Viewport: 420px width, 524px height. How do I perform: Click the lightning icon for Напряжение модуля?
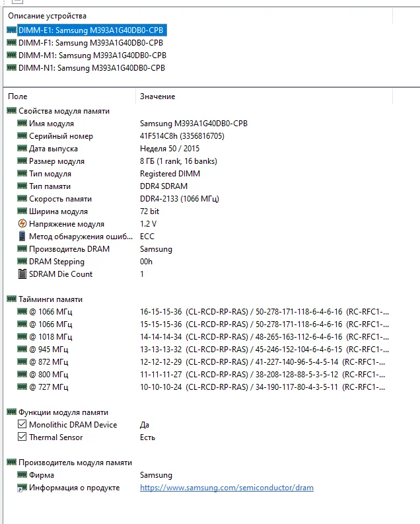[22, 223]
